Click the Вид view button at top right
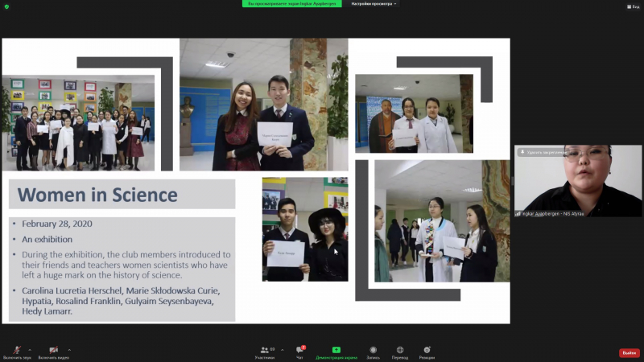Screen dimensions: 644x362 [x=634, y=7]
